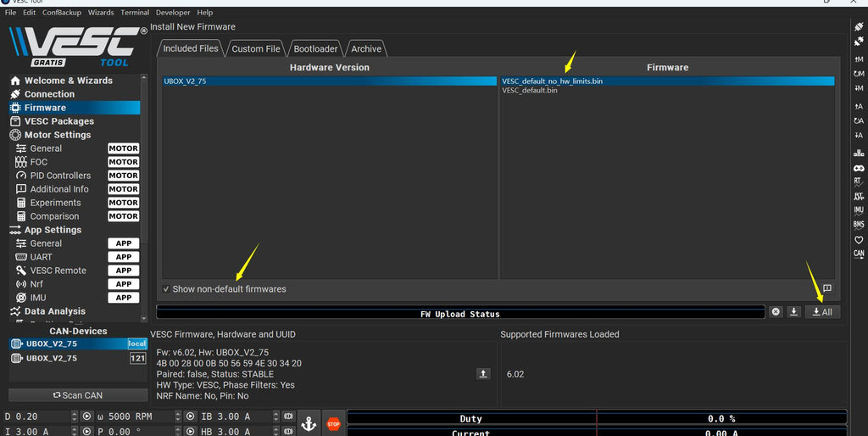The height and width of the screenshot is (436, 868).
Task: Click the cancel firmware upload icon
Action: (x=776, y=312)
